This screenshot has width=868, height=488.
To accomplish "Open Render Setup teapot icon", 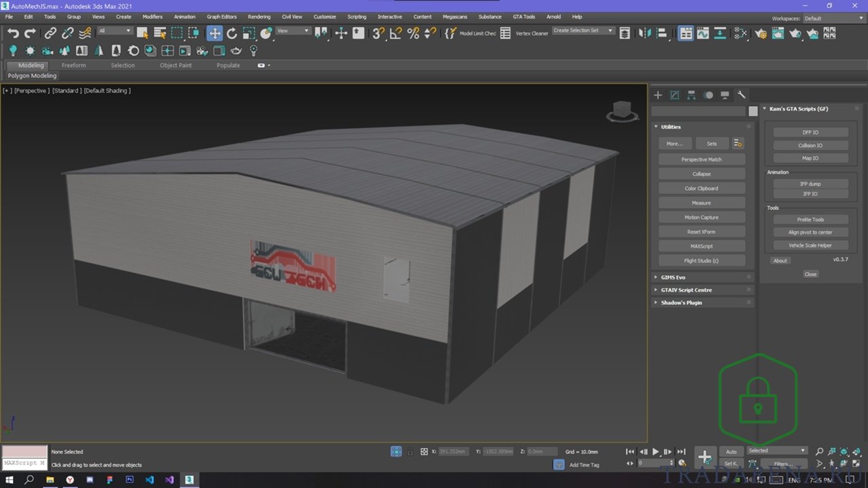I will (761, 33).
